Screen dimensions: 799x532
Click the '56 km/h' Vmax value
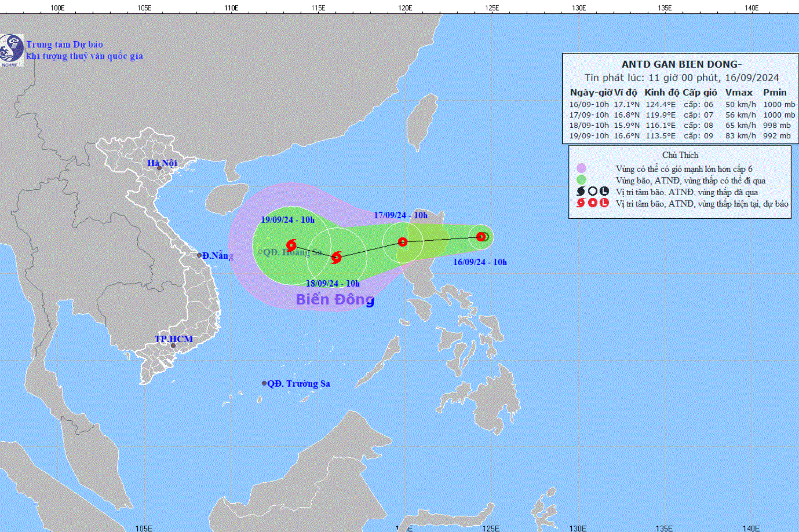[740, 115]
